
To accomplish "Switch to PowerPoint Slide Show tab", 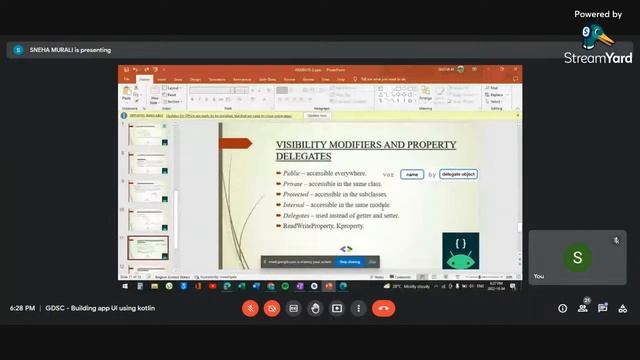I will (x=267, y=79).
